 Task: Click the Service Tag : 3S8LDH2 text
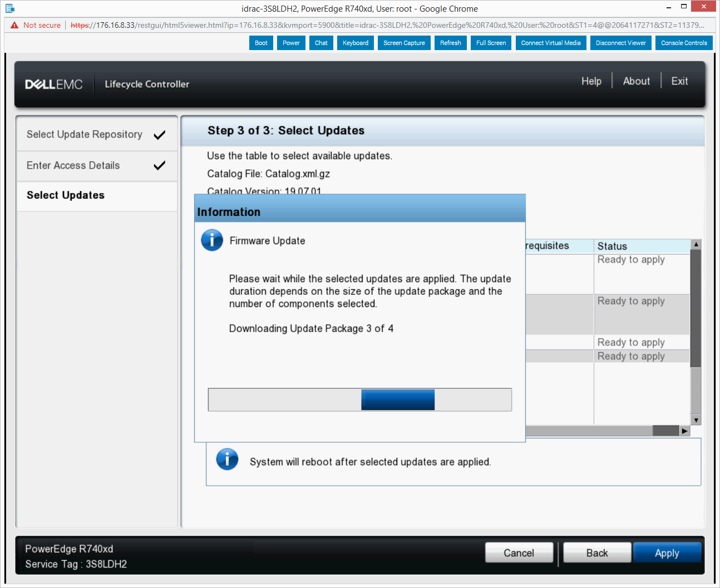click(76, 564)
